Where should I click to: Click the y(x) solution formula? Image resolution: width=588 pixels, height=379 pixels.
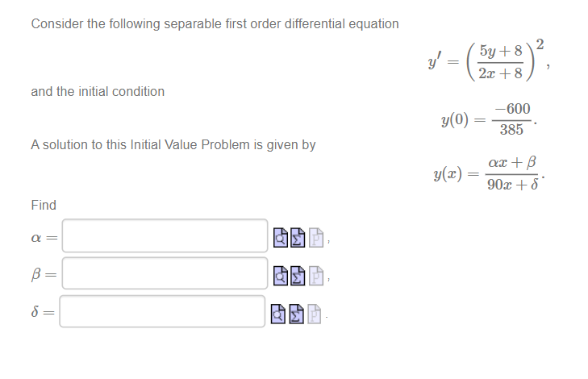[x=489, y=173]
